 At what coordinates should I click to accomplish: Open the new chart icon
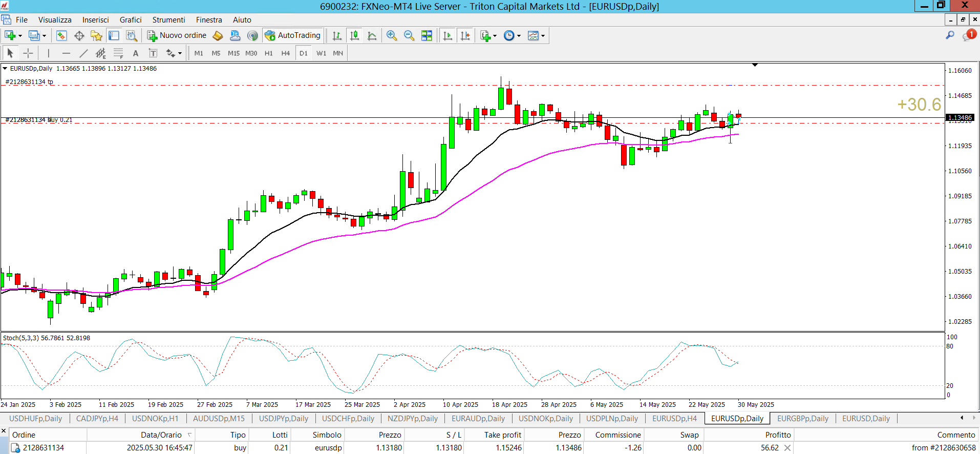[x=9, y=35]
